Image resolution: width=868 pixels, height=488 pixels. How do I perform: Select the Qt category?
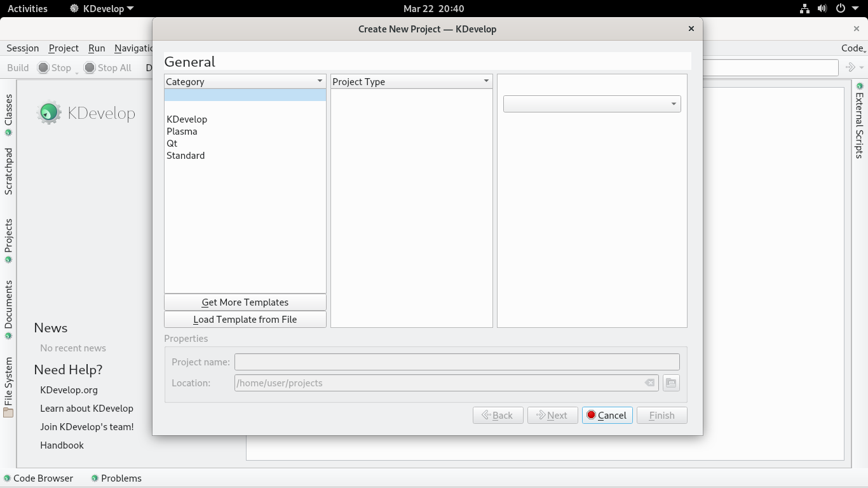click(245, 144)
